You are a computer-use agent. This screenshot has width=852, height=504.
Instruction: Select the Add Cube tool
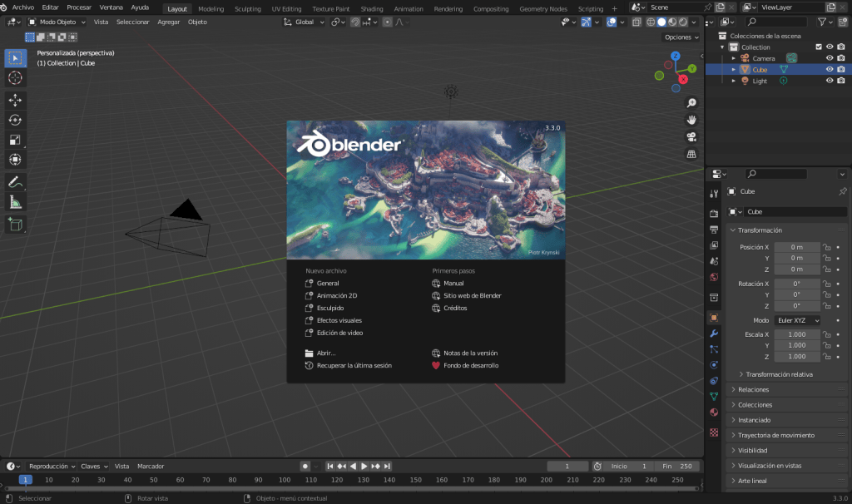coord(15,225)
